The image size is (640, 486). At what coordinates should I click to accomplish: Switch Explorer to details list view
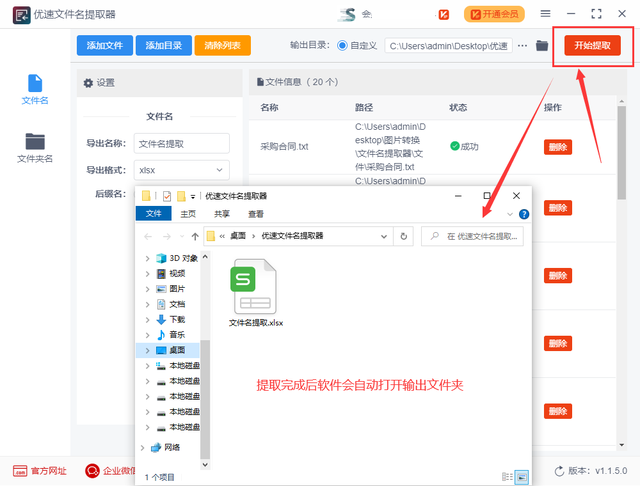click(x=507, y=476)
